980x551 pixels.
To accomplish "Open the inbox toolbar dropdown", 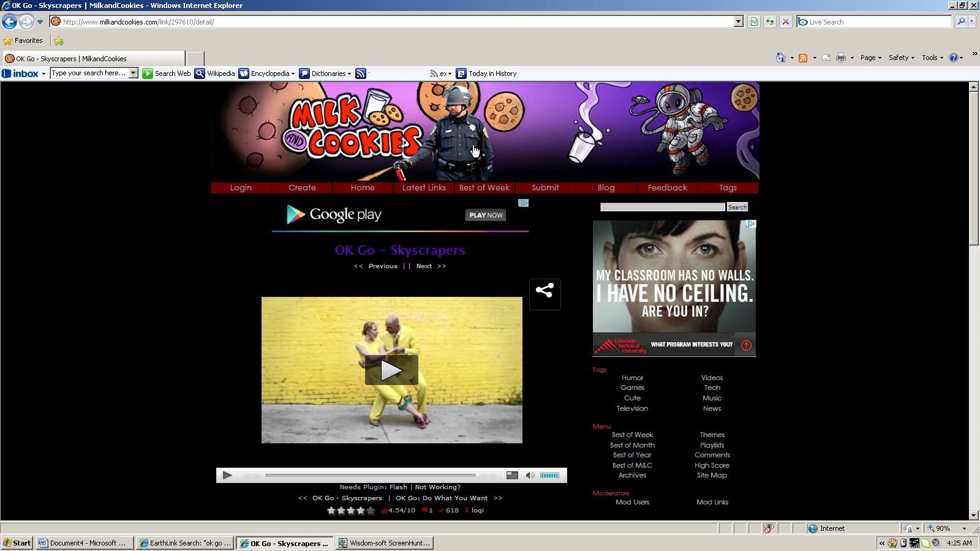I will point(43,73).
